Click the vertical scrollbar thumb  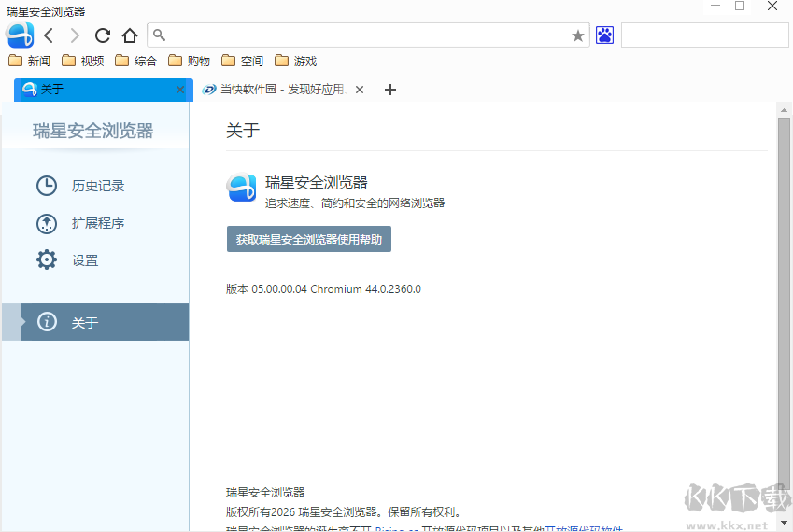click(x=784, y=303)
